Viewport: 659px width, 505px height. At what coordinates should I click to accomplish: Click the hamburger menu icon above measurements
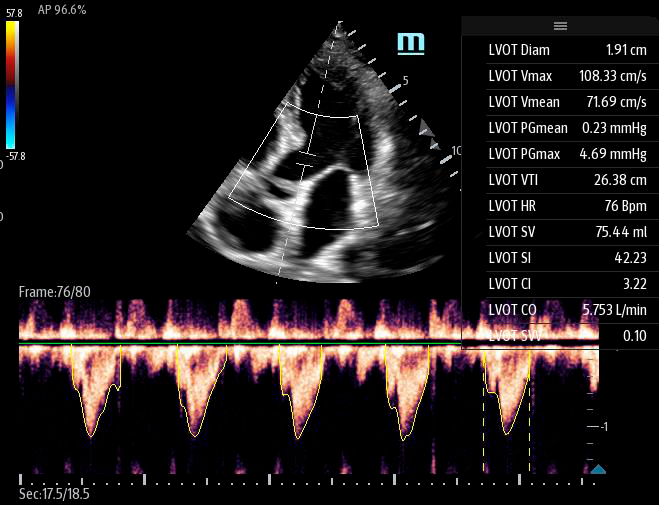pyautogui.click(x=560, y=26)
